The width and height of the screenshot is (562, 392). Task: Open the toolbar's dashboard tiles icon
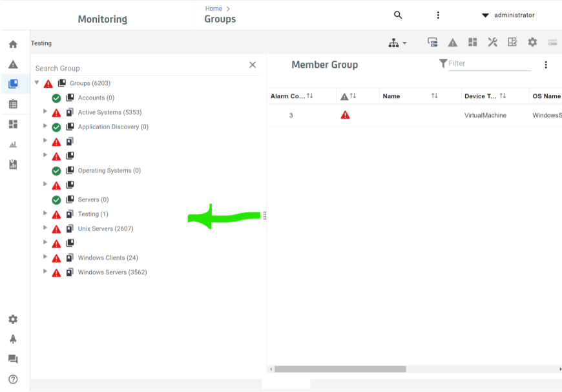[x=473, y=43]
